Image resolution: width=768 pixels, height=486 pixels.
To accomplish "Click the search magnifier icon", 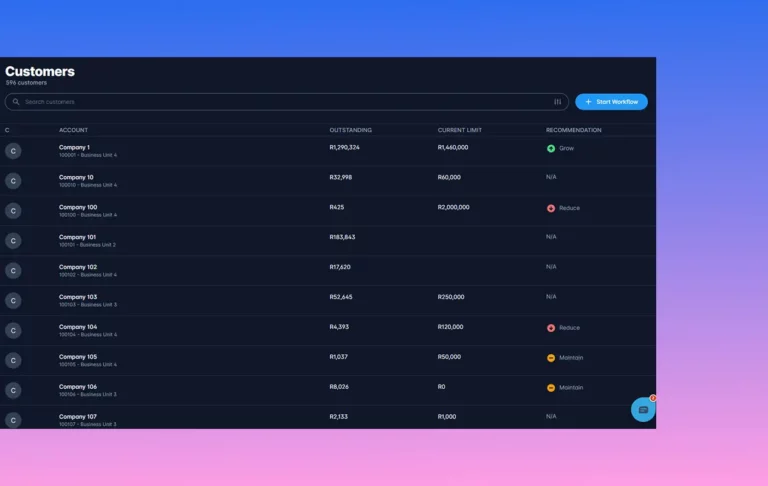I will 15,102.
